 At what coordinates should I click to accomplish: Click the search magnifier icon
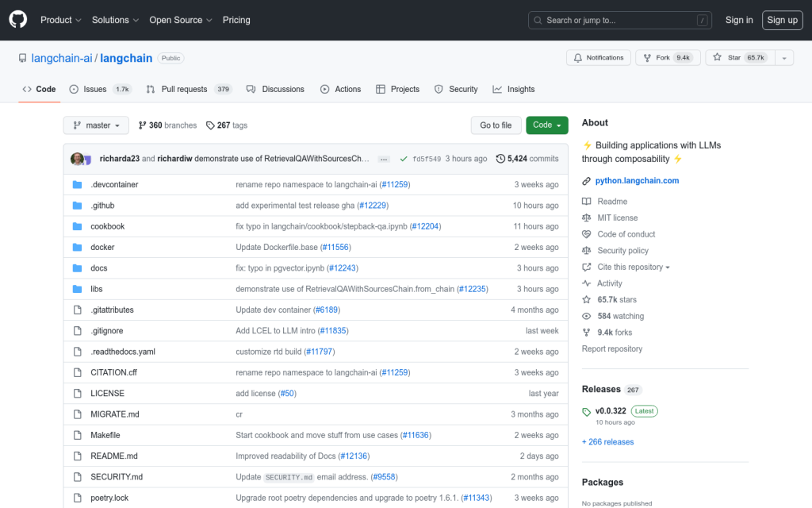538,20
